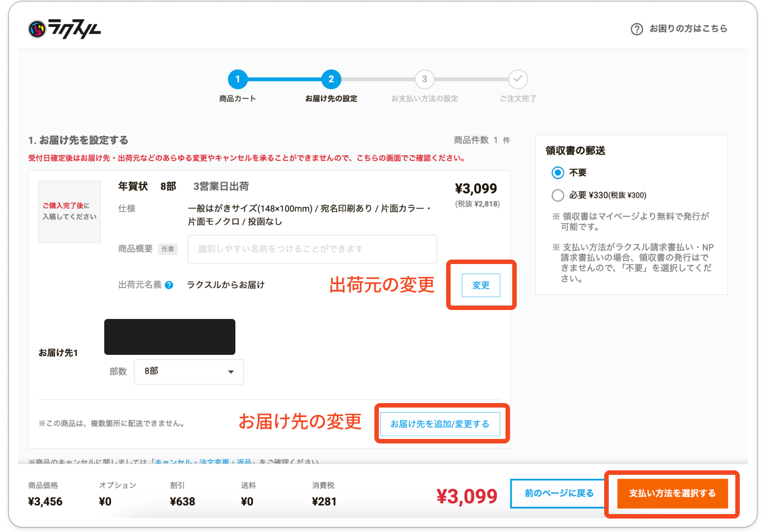Click the Raksul logo icon

tap(37, 29)
